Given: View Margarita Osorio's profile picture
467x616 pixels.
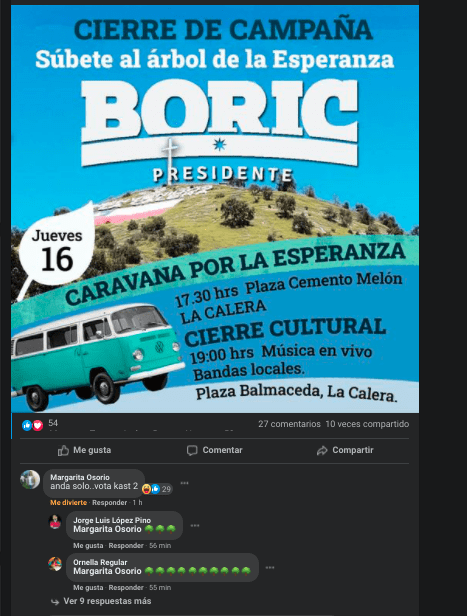Looking at the screenshot, I should coord(30,479).
